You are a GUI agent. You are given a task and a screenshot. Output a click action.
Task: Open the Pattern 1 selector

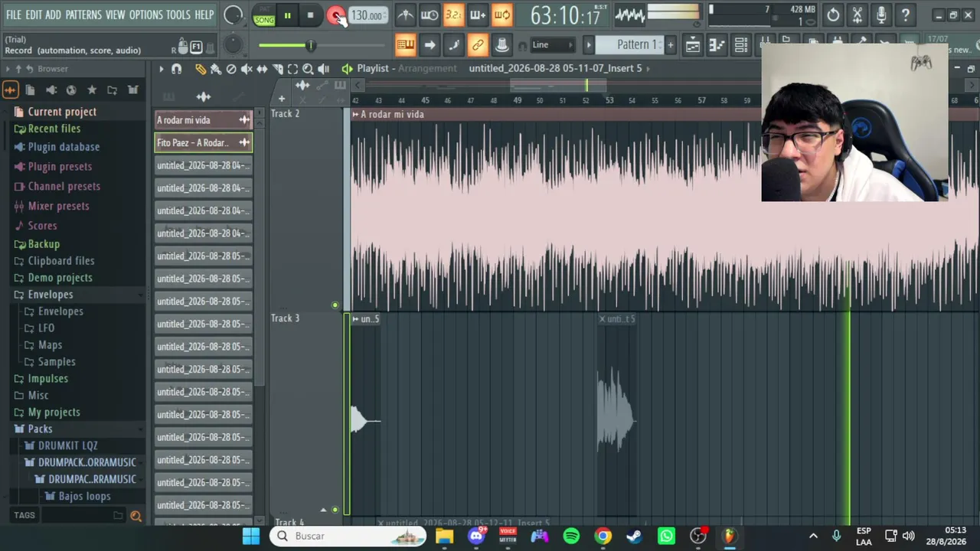(x=630, y=45)
